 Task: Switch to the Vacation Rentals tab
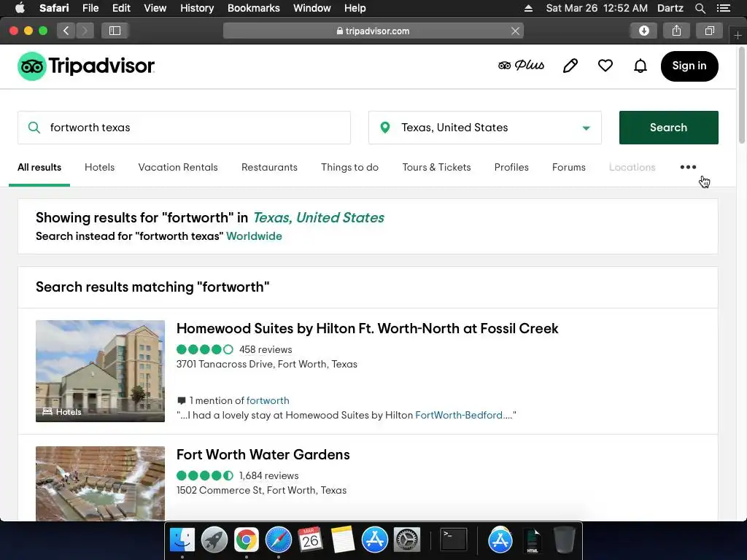[x=178, y=167]
